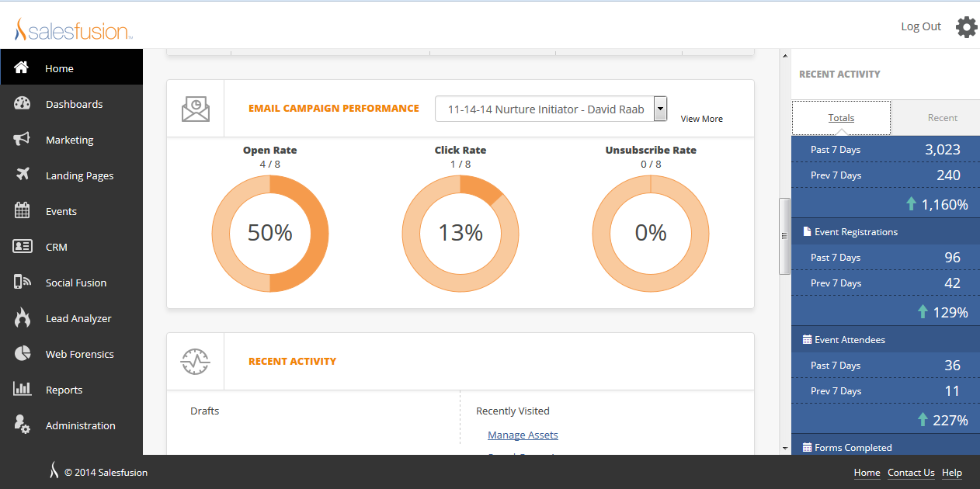The width and height of the screenshot is (980, 489).
Task: Open Web Forensics section
Action: (71, 353)
